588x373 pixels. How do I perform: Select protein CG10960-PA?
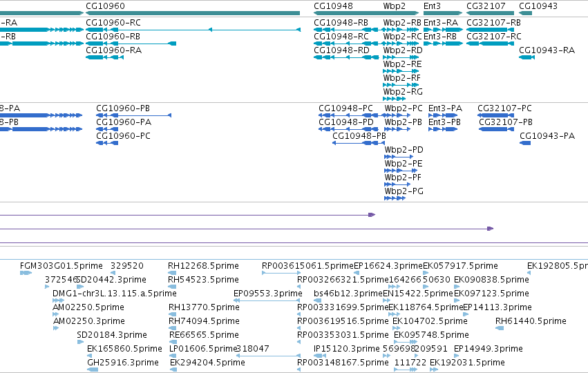click(x=124, y=122)
